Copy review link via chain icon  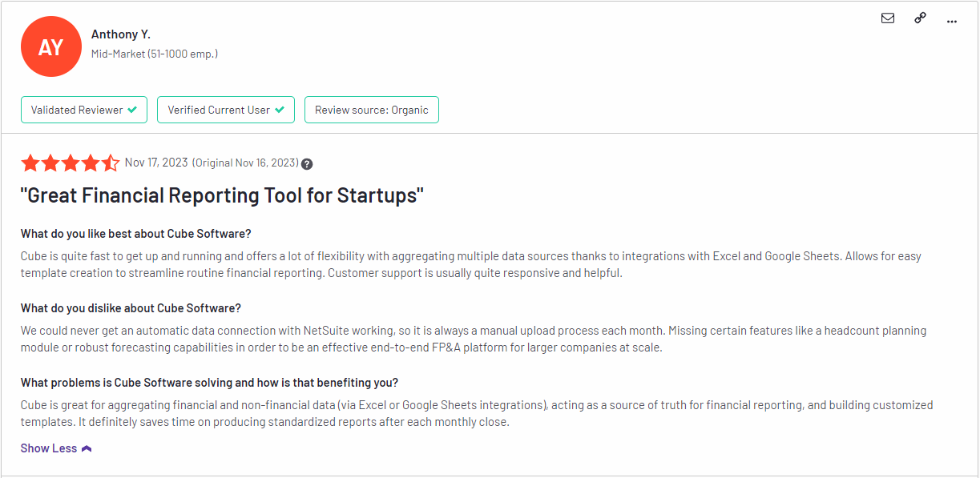[x=920, y=18]
